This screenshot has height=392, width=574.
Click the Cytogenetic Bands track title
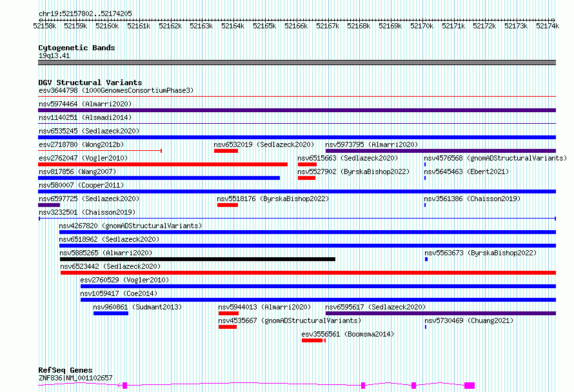[x=77, y=48]
